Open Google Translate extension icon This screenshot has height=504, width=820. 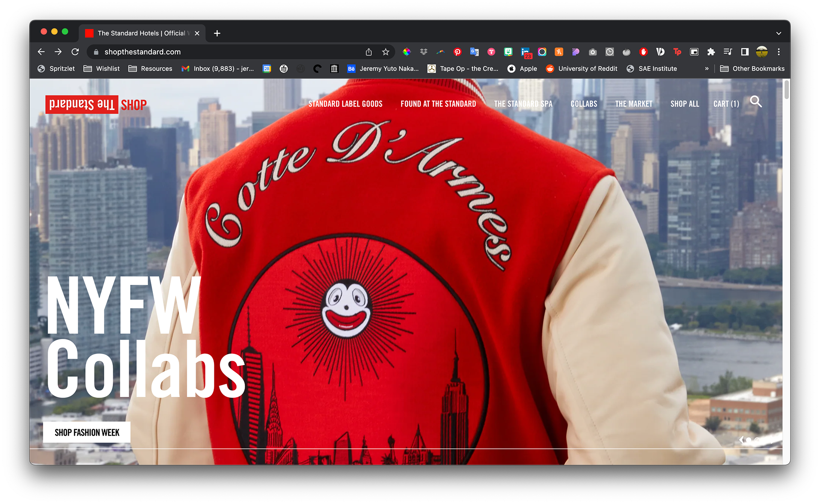click(x=474, y=52)
